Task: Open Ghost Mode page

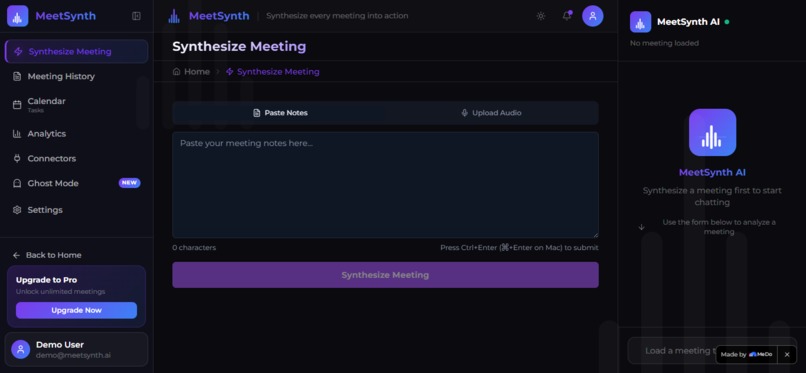Action: click(77, 183)
